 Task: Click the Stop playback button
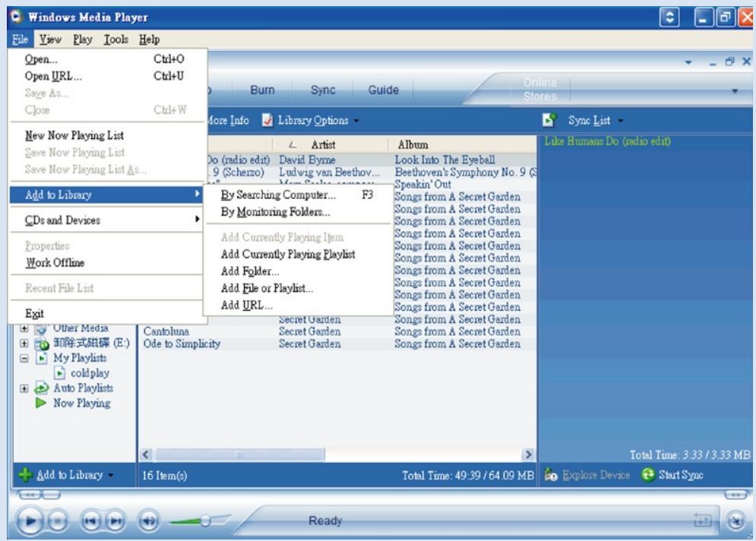(x=58, y=520)
